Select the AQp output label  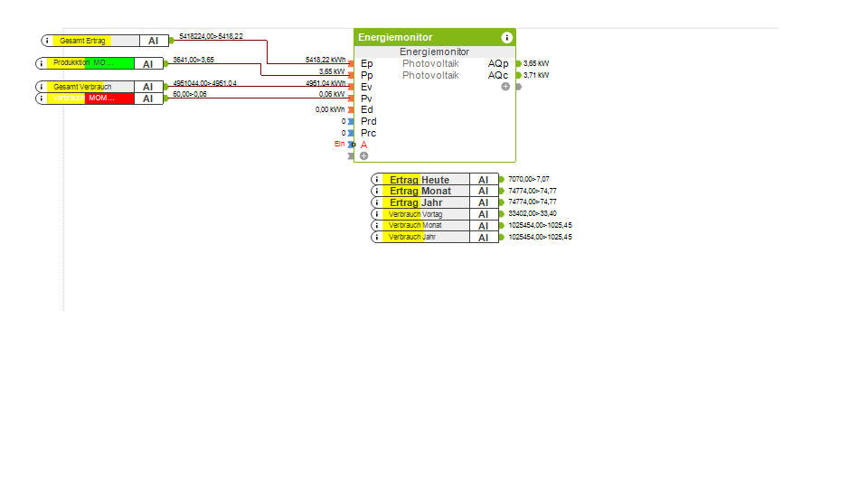pos(497,63)
